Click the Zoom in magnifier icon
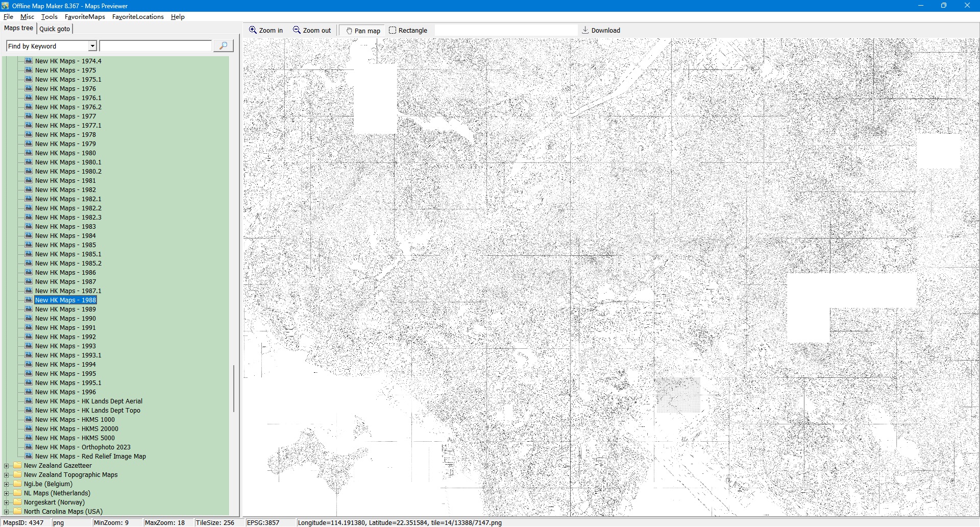The height and width of the screenshot is (527, 980). tap(253, 30)
